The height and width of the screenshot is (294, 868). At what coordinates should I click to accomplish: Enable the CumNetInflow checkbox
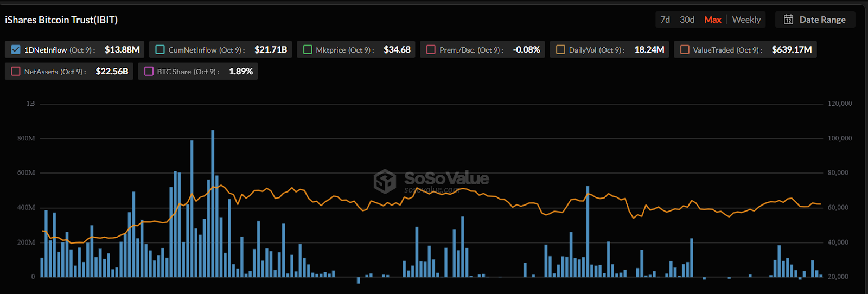160,49
